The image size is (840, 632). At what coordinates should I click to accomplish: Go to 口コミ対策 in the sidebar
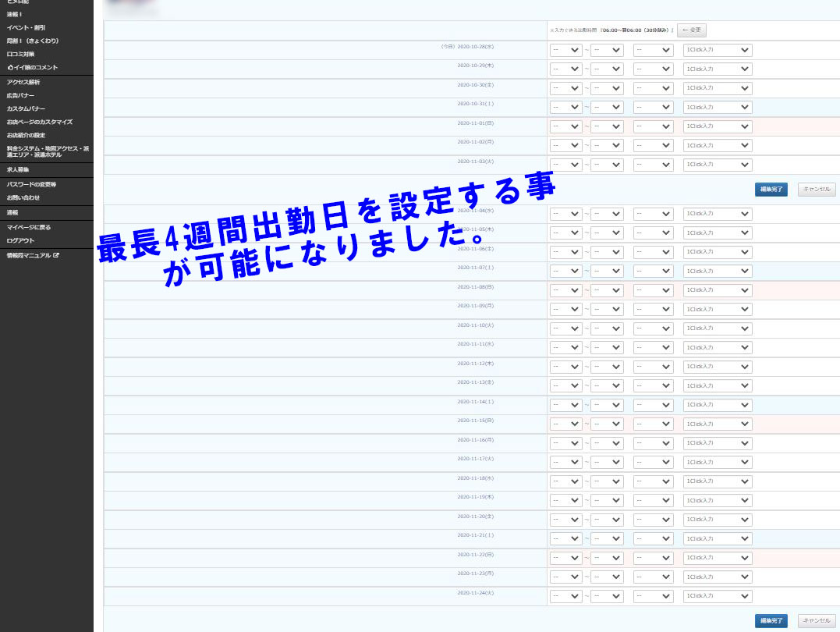[x=20, y=54]
